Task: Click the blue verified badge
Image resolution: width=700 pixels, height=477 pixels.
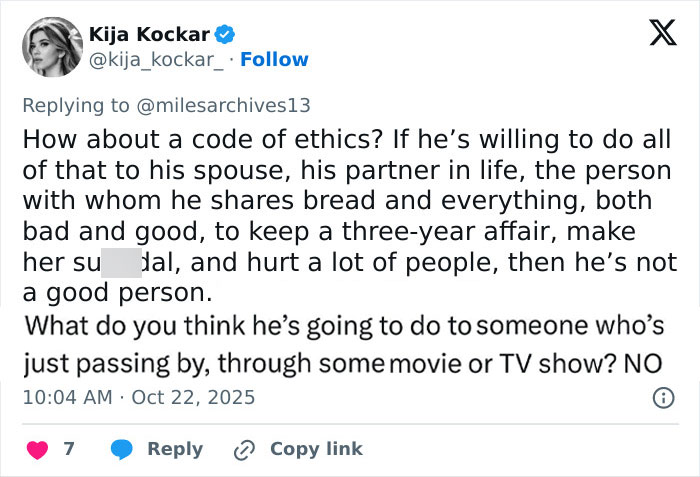Action: 227,34
